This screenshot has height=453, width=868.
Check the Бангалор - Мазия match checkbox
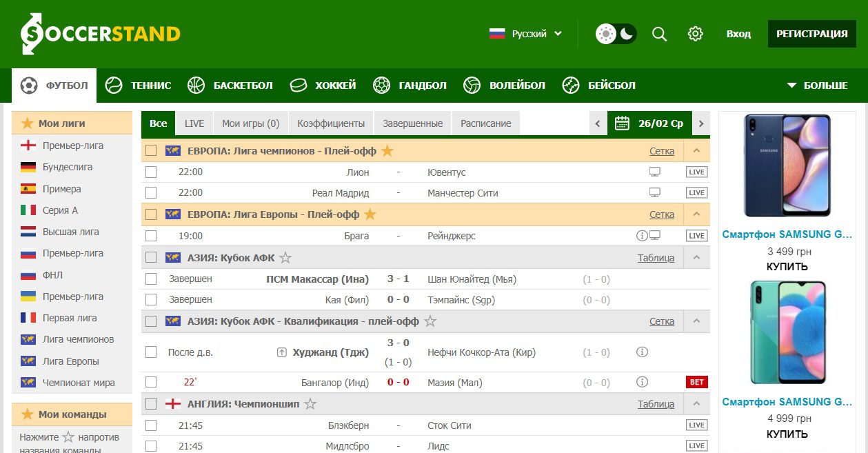click(151, 382)
